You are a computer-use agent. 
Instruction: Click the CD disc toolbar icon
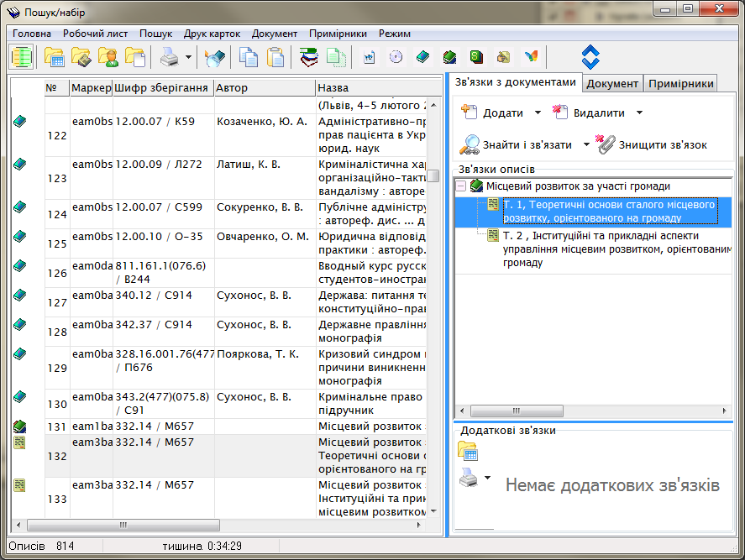[396, 57]
